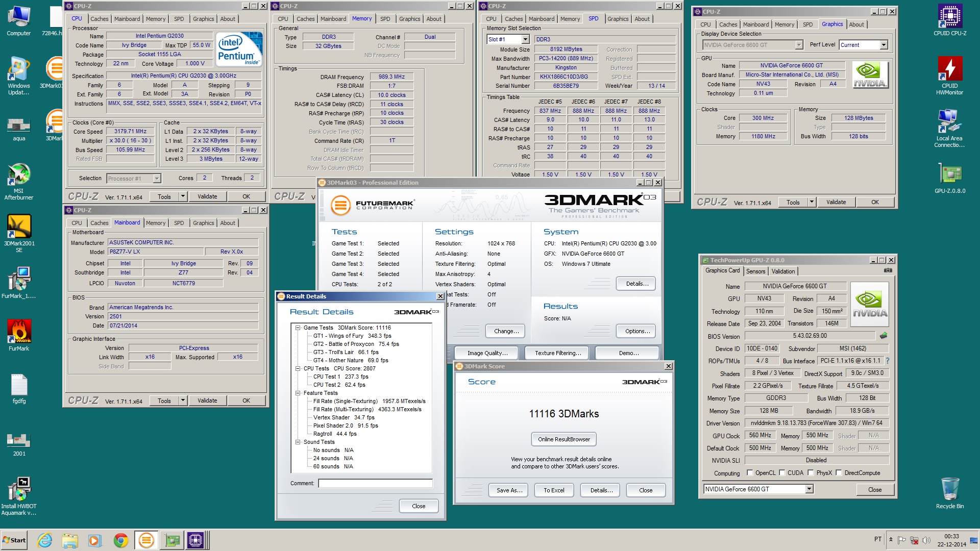
Task: Switch to GPU-Z via its taskbar button
Action: [x=172, y=540]
